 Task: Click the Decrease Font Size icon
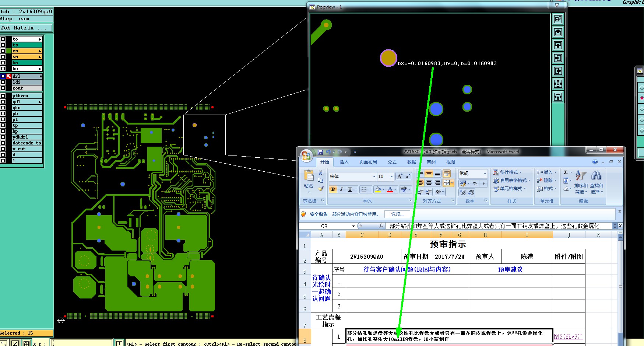click(x=407, y=177)
